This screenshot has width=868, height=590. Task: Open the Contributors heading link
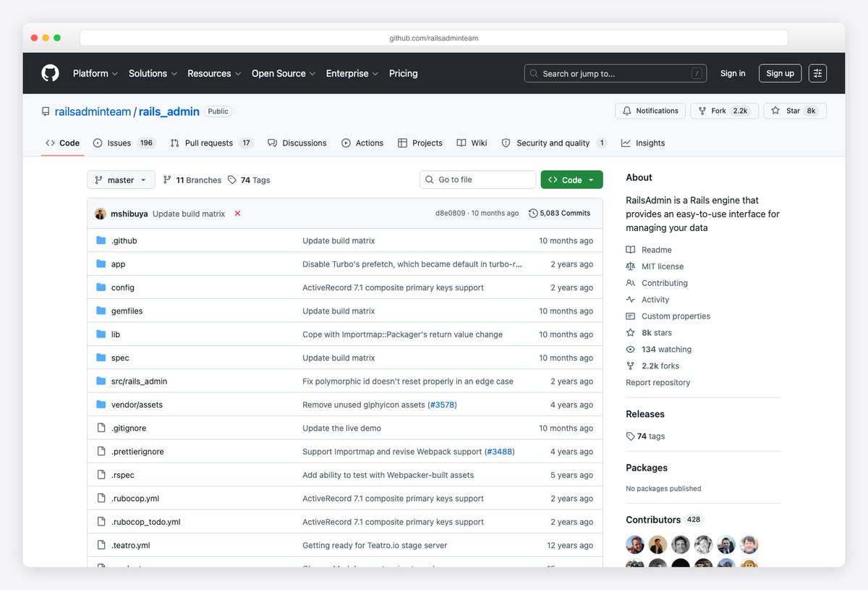pos(664,520)
